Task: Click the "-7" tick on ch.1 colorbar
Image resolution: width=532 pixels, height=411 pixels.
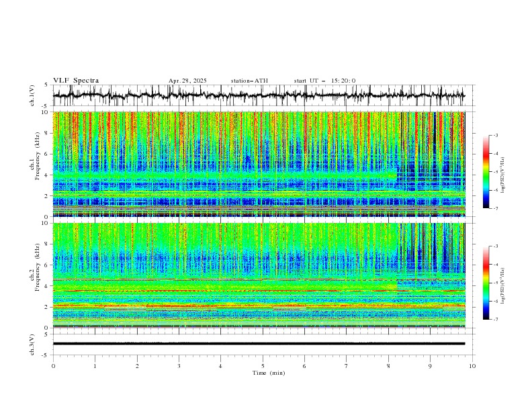Action: tap(496, 208)
